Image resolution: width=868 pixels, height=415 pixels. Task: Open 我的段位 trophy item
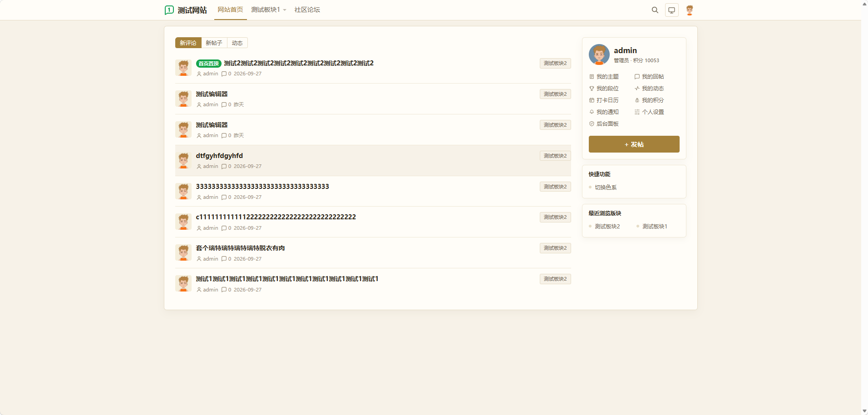[x=604, y=89]
